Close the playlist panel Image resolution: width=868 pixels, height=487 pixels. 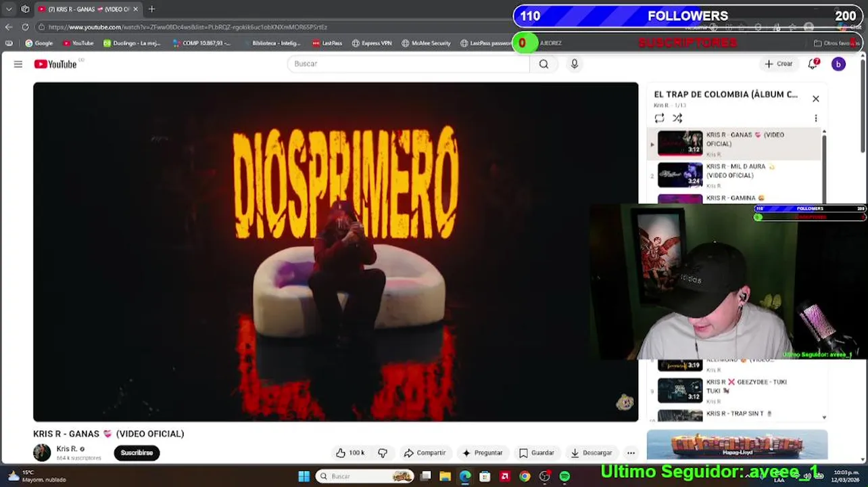click(x=816, y=99)
